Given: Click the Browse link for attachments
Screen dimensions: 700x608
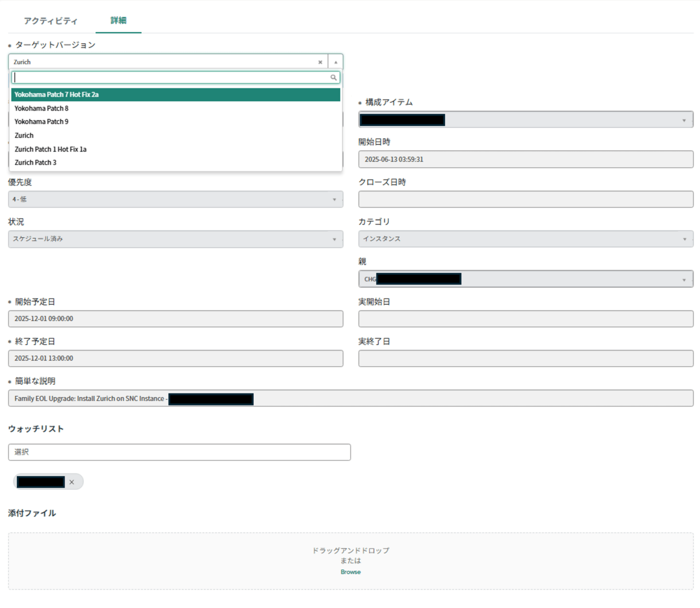Looking at the screenshot, I should (351, 572).
